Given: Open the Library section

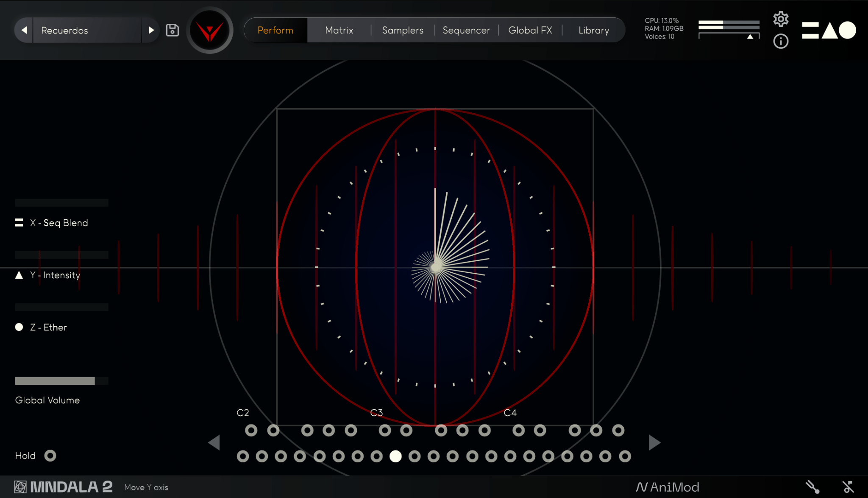Looking at the screenshot, I should pos(593,30).
